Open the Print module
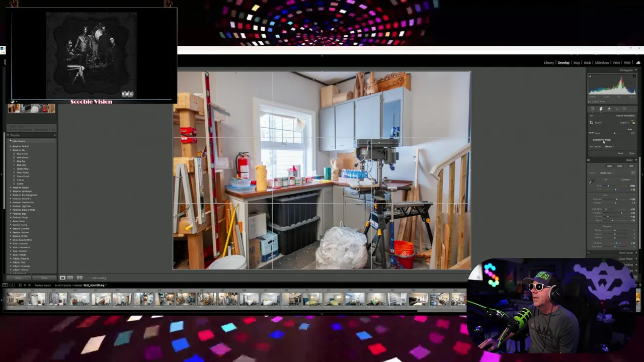Image resolution: width=644 pixels, height=362 pixels. 616,63
